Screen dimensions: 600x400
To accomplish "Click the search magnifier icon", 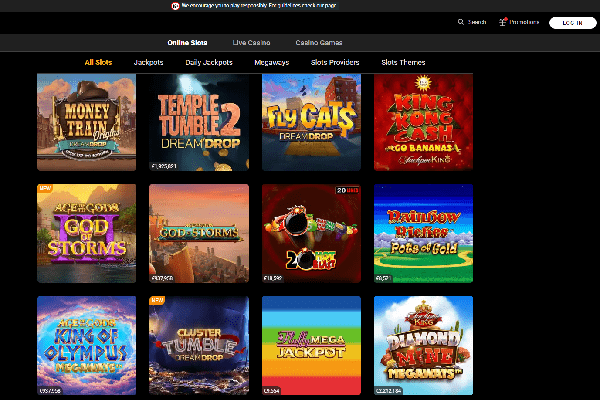I will (461, 22).
